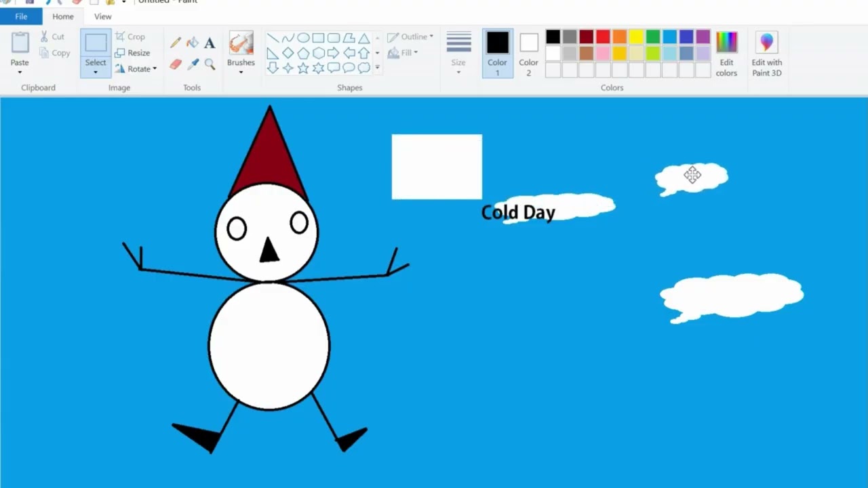Pick the dark red color swatch
This screenshot has width=868, height=488.
pyautogui.click(x=587, y=37)
